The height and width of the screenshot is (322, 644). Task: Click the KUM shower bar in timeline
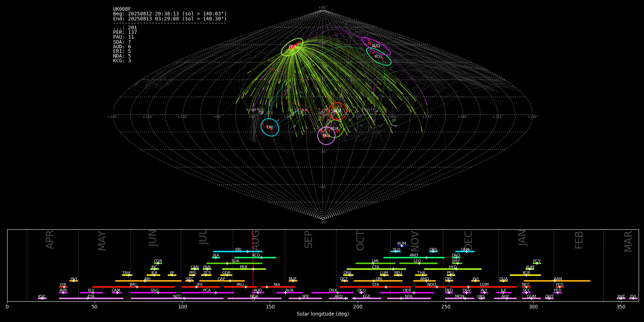[x=402, y=246]
